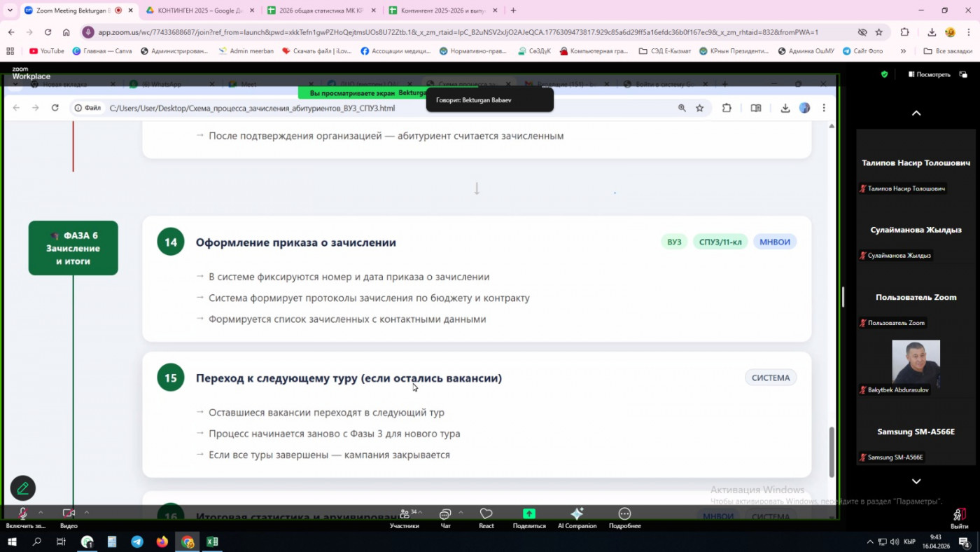Click the green annotation pencil icon
The width and height of the screenshot is (980, 552).
23,488
